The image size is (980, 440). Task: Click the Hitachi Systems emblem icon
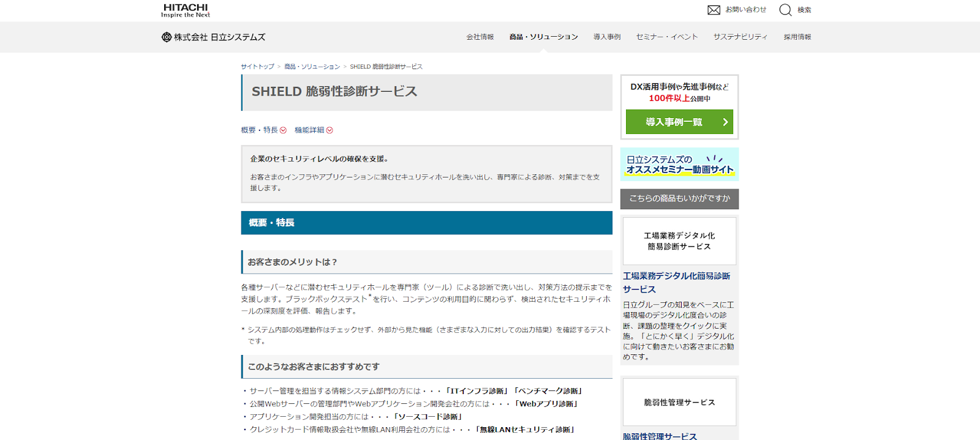coord(166,37)
